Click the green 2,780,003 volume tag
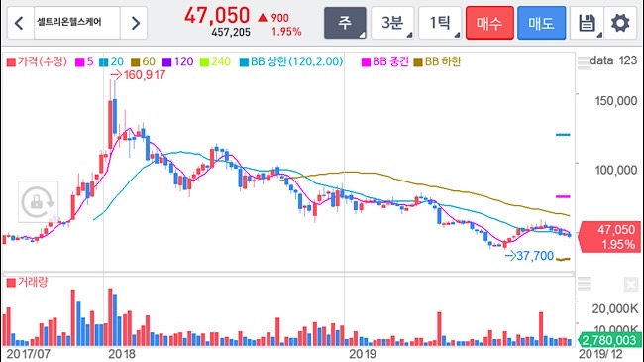Screen dimensions: 644x362 (608, 340)
